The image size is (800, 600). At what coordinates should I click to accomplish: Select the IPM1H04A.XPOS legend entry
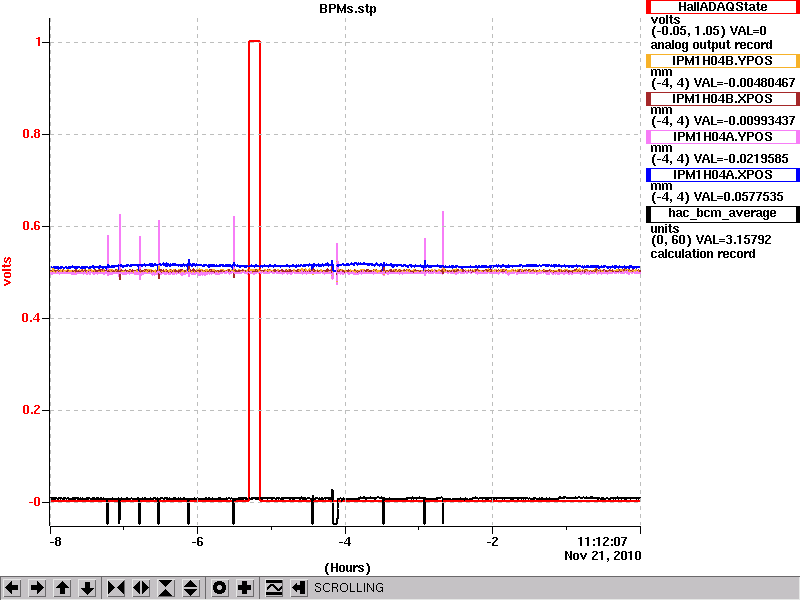tap(722, 175)
